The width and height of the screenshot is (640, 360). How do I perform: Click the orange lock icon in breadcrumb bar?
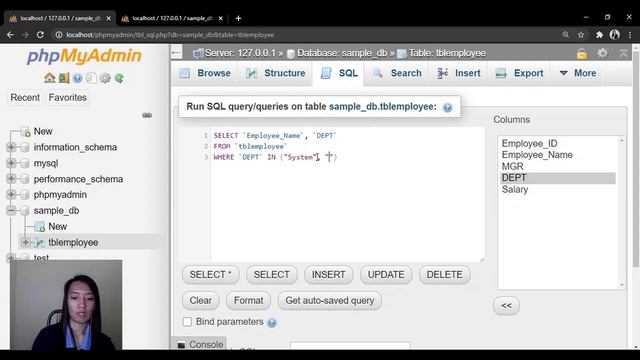pos(582,53)
